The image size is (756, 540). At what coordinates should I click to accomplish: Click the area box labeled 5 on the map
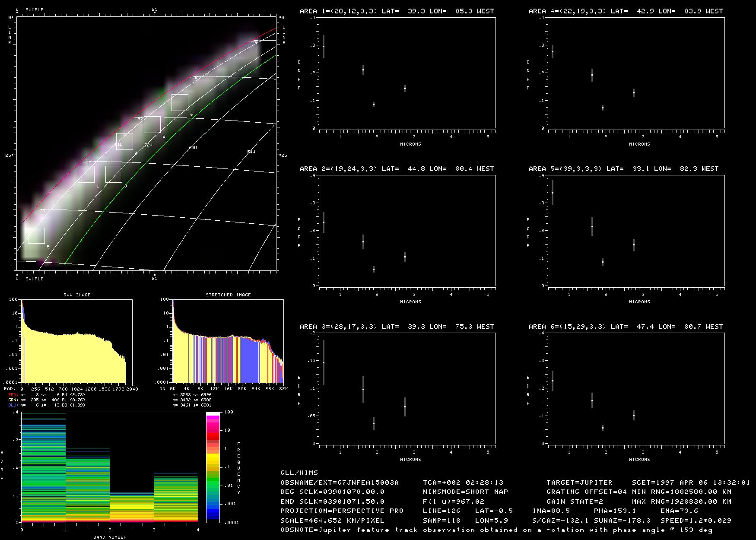36,235
